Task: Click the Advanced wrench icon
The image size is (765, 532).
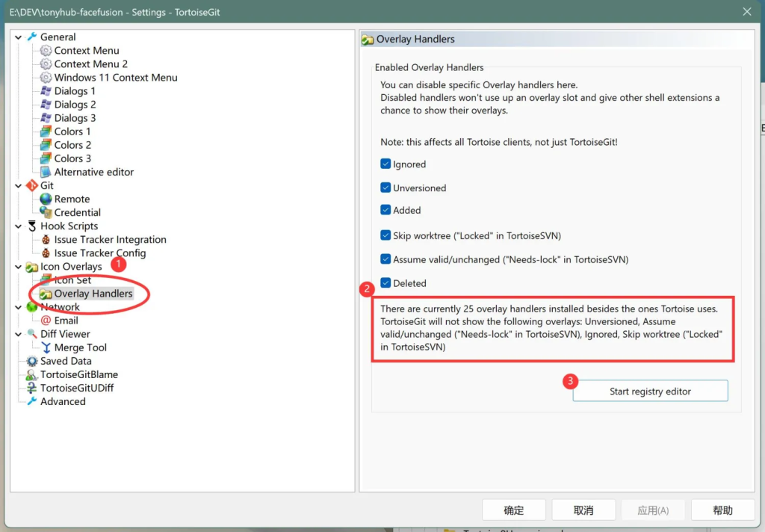Action: (32, 401)
